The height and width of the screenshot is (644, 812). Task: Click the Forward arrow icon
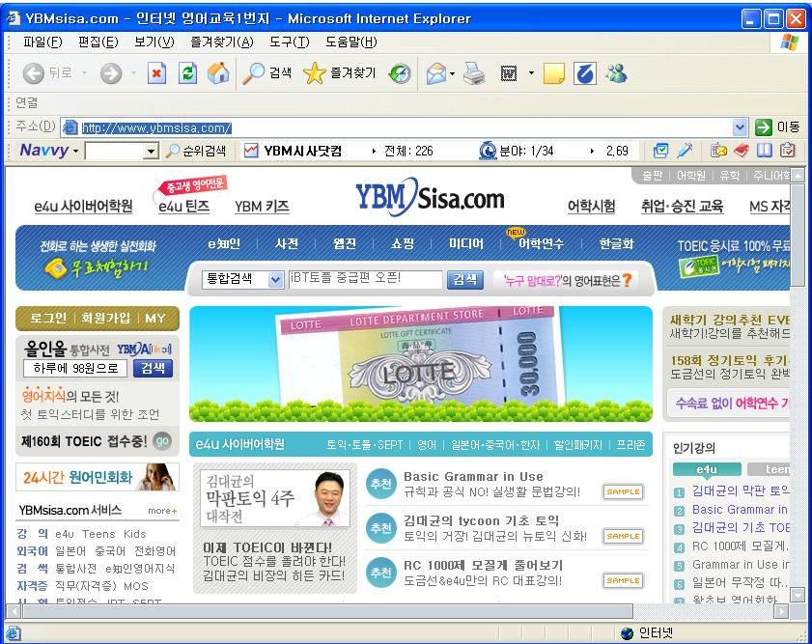pos(111,73)
